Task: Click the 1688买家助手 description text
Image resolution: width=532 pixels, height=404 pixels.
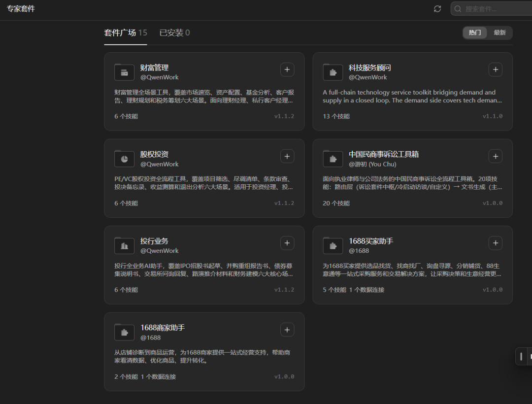Action: pos(412,269)
